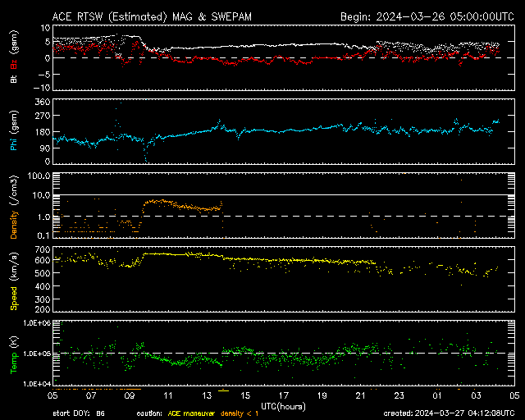
Task: Click the 1.0E+06 tick label on the Temp axis
Action: coord(38,323)
